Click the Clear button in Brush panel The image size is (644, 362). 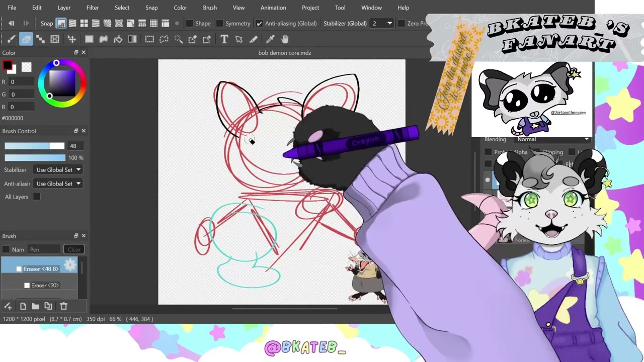click(74, 249)
